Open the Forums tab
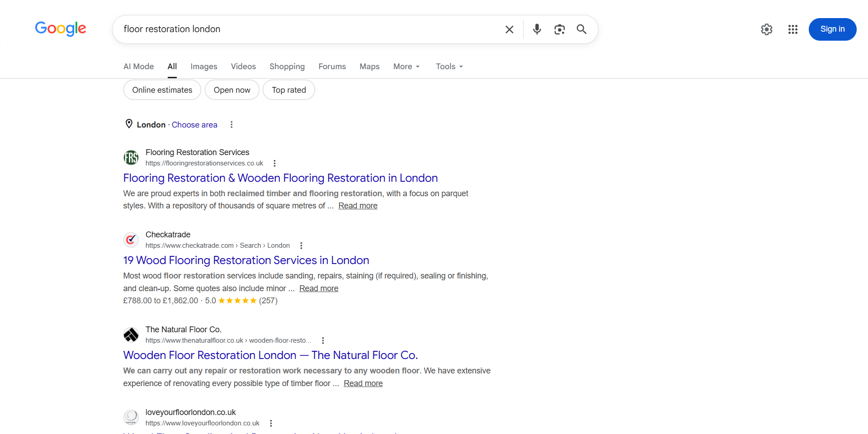The image size is (868, 434). click(x=332, y=66)
